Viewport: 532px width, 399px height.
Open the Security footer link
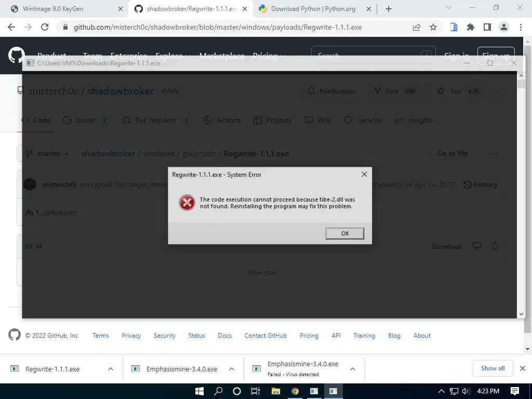click(x=165, y=336)
